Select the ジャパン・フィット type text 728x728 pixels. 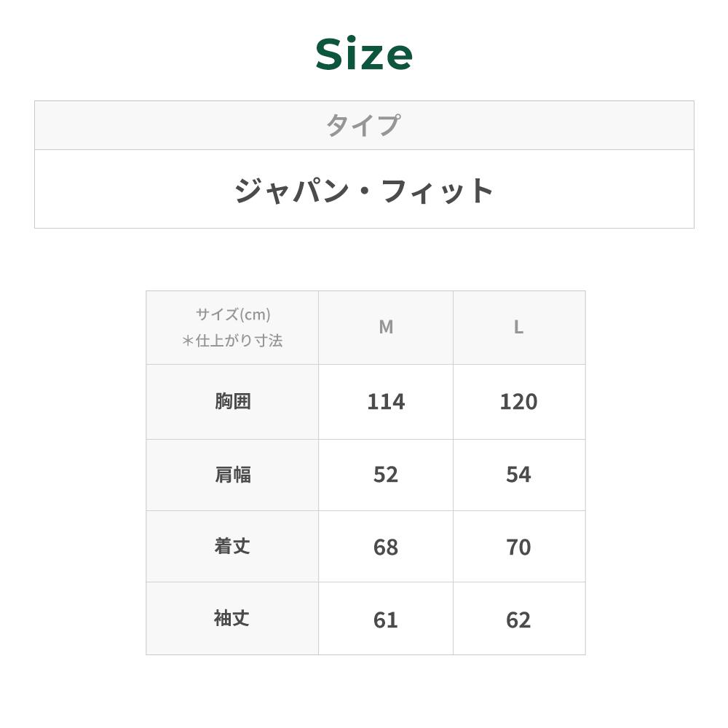coord(363,191)
